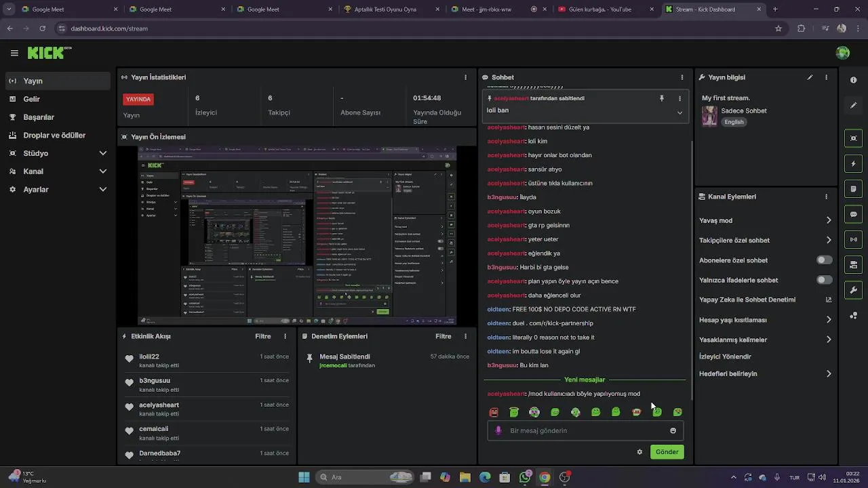Viewport: 868px width, 488px height.
Task: Click the stream category cover image
Action: coord(709,116)
